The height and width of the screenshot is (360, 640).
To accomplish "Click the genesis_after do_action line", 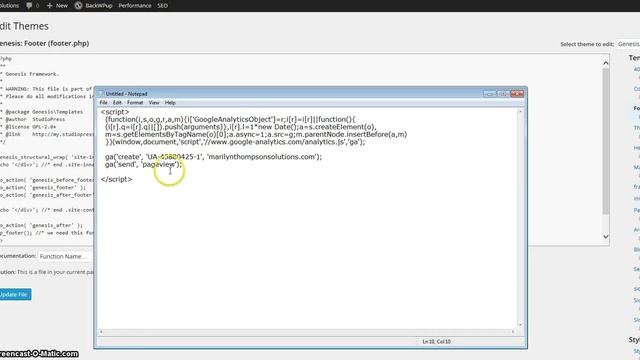I will (x=41, y=225).
